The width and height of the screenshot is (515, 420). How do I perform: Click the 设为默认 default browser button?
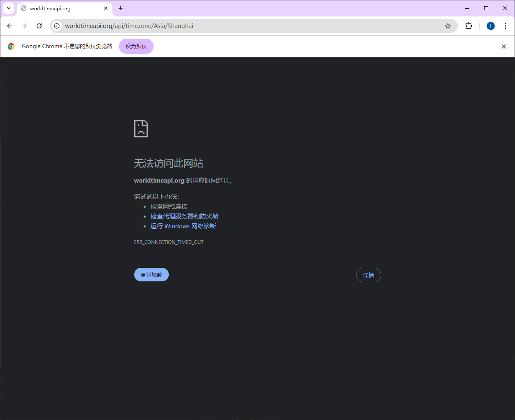(x=136, y=46)
